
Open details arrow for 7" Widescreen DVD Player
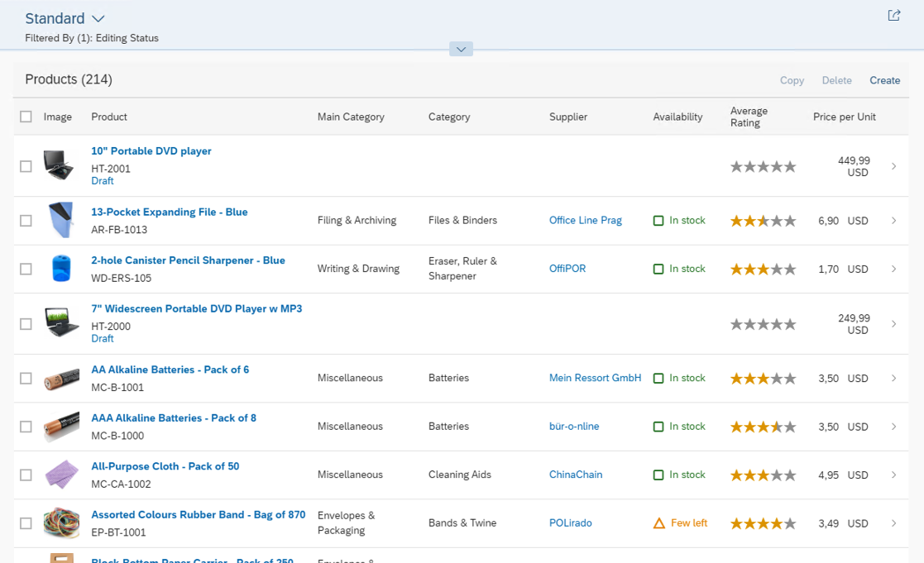[894, 324]
